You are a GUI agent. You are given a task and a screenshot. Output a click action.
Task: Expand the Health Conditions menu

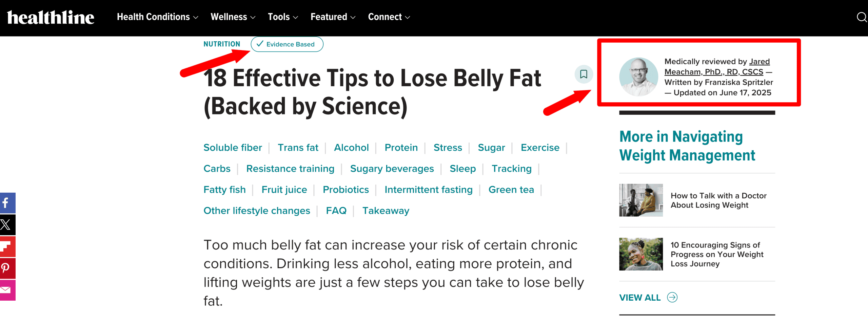[x=157, y=17]
